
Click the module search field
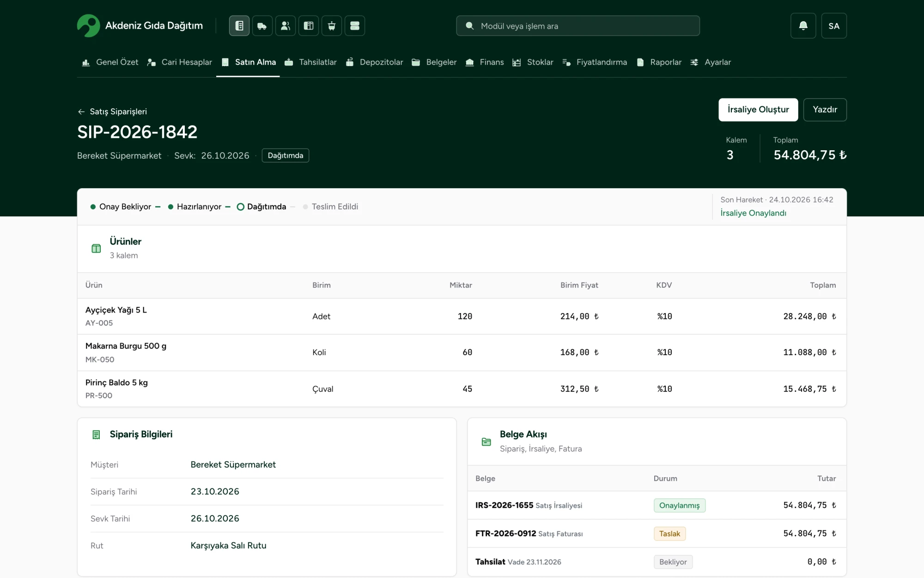click(578, 26)
